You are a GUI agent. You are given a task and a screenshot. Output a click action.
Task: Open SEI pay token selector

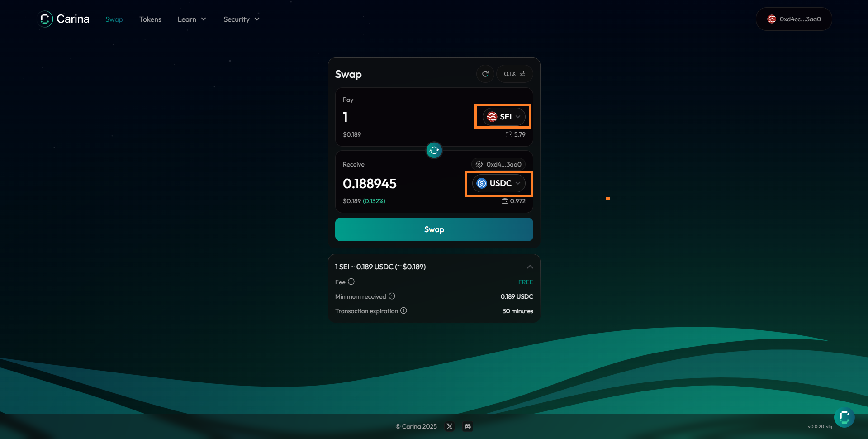coord(503,117)
